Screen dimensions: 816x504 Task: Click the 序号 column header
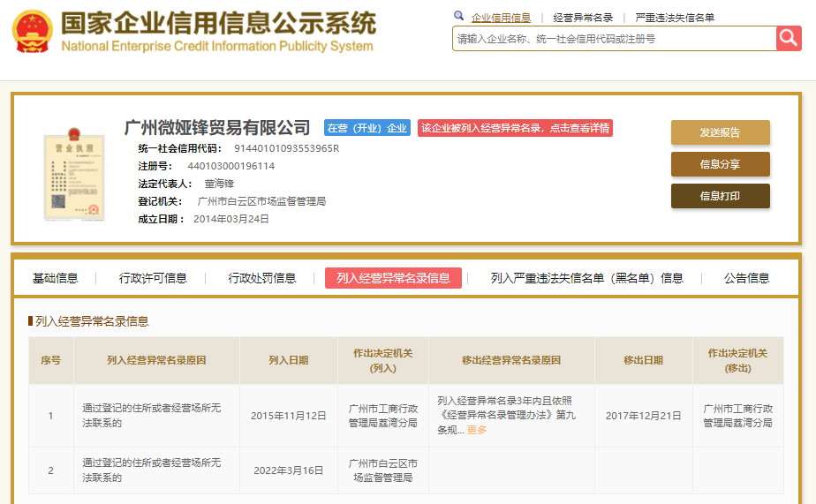point(51,360)
